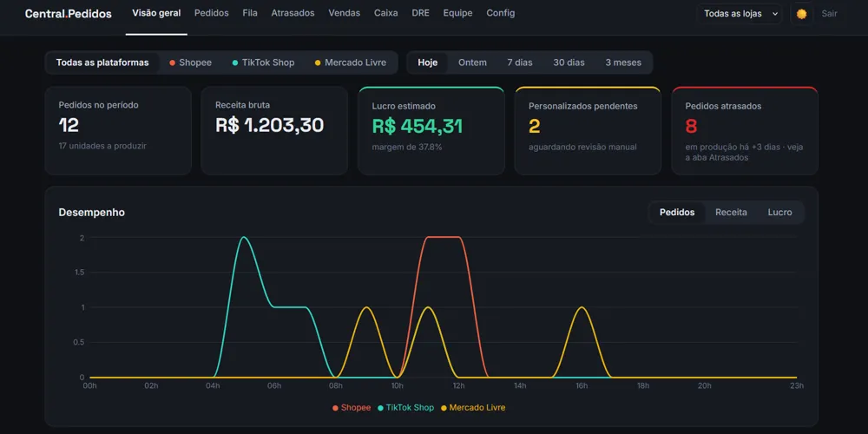Toggle the Shopee series in chart legend

pyautogui.click(x=352, y=408)
